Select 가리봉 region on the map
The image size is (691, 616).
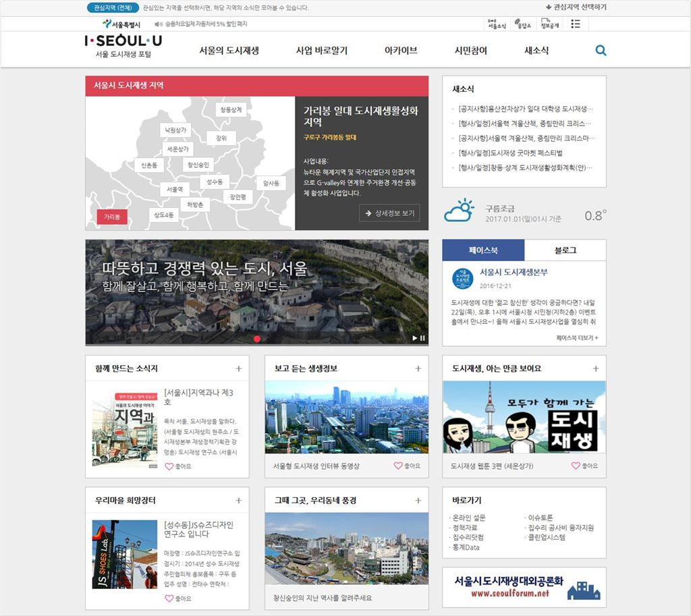pos(111,217)
